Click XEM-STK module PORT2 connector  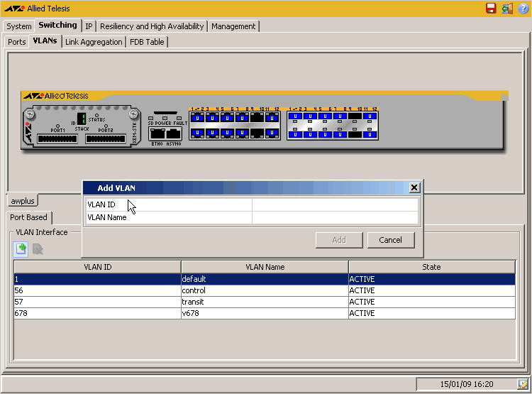(106, 138)
